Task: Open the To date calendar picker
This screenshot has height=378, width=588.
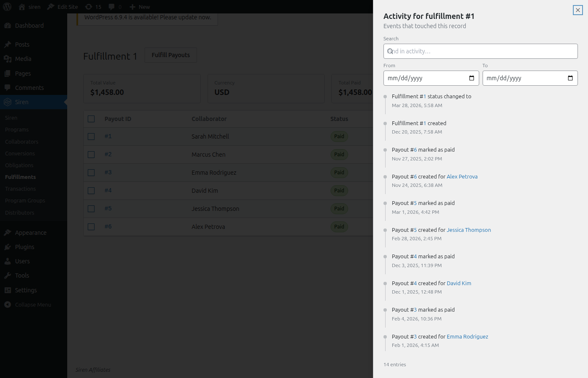Action: pyautogui.click(x=570, y=78)
